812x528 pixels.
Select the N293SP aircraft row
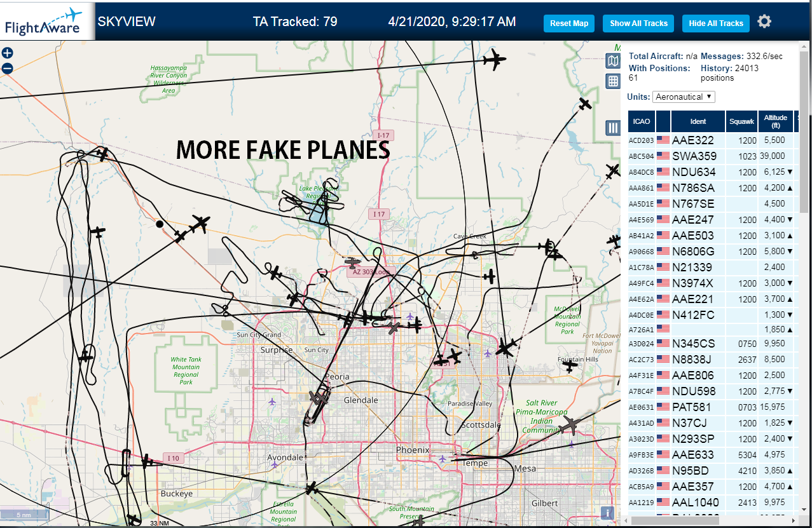click(x=713, y=439)
